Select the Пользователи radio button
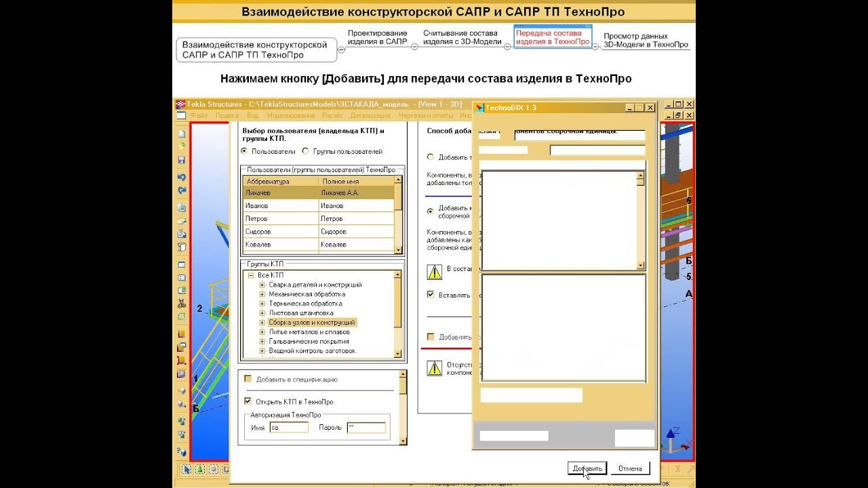This screenshot has height=488, width=868. [x=244, y=151]
